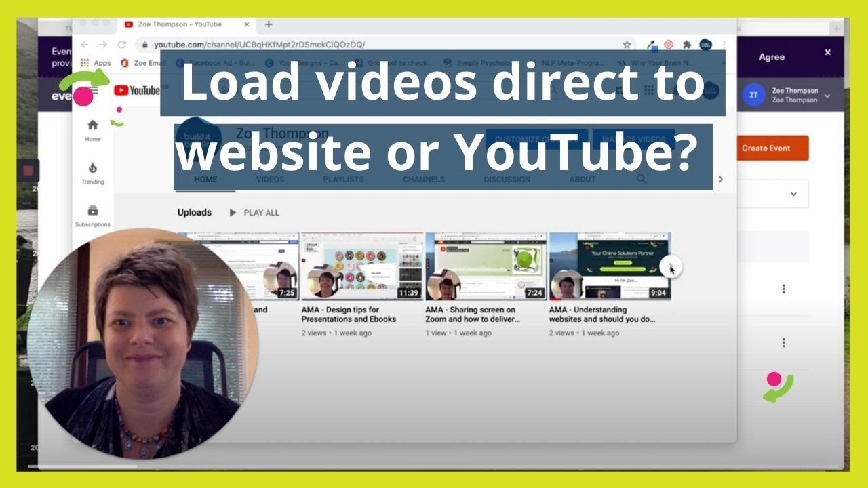Open the Apps bookmark shortcut

point(96,63)
